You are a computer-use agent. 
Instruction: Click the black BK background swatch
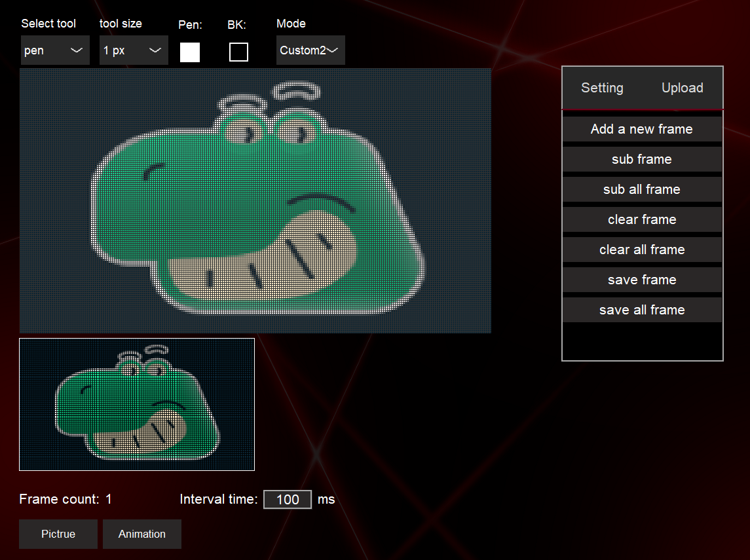238,52
